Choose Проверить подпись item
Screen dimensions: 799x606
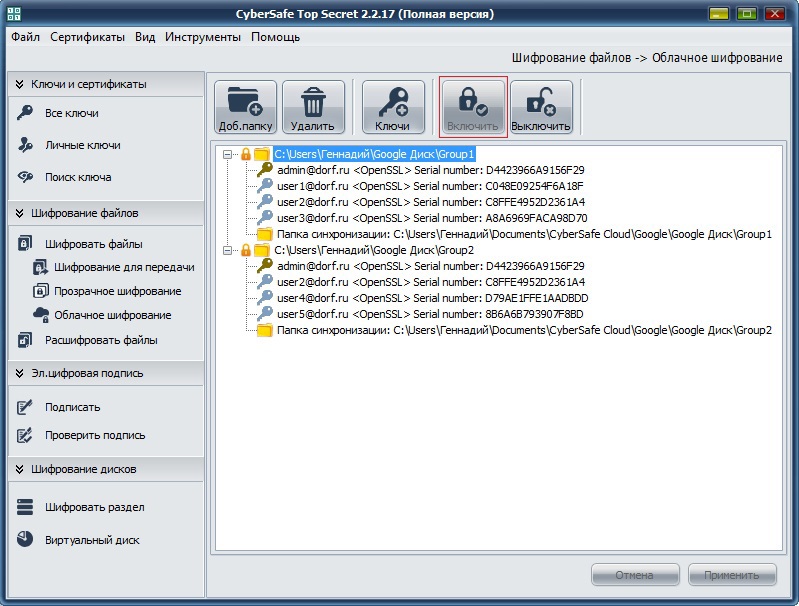coord(95,435)
